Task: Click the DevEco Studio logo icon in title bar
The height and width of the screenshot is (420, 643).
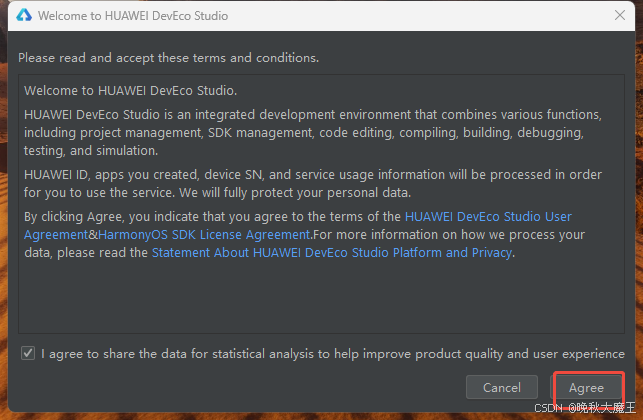Action: tap(20, 17)
